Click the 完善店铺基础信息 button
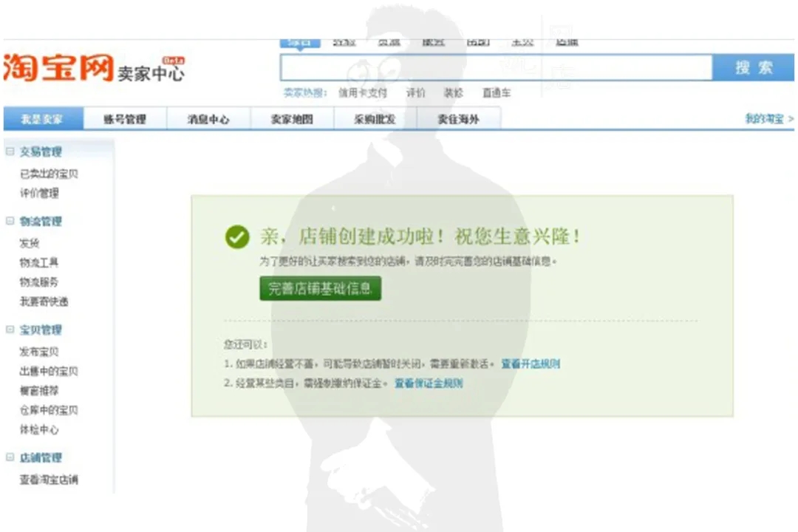This screenshot has height=532, width=798. click(x=320, y=289)
